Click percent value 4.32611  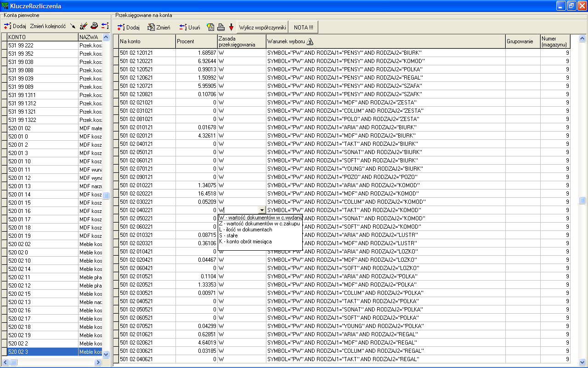[x=197, y=135]
